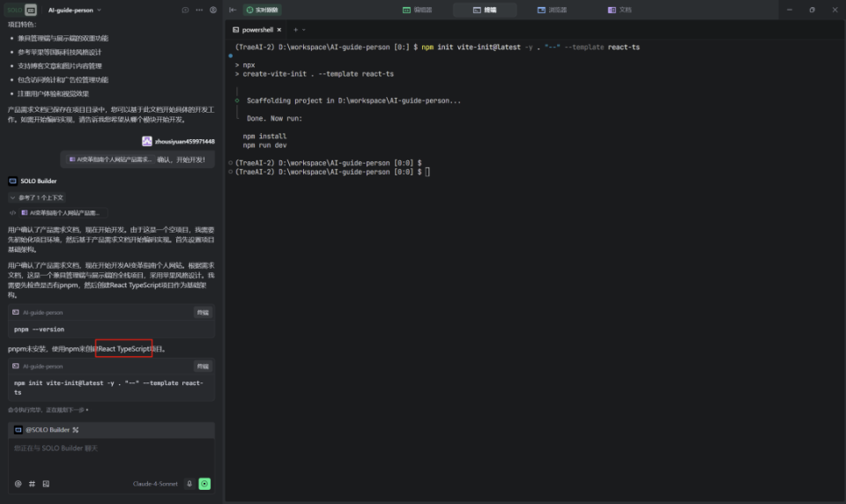
Task: Click the # context icon in chat input
Action: tap(32, 484)
